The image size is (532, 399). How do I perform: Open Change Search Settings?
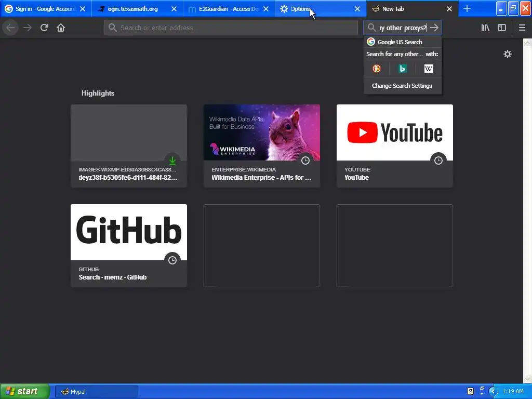click(403, 86)
